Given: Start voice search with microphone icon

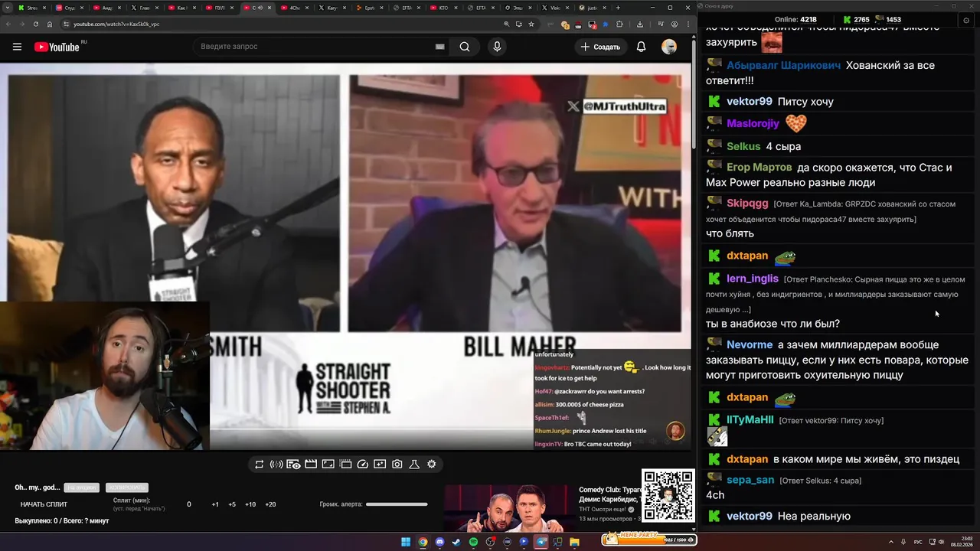Looking at the screenshot, I should click(x=497, y=47).
